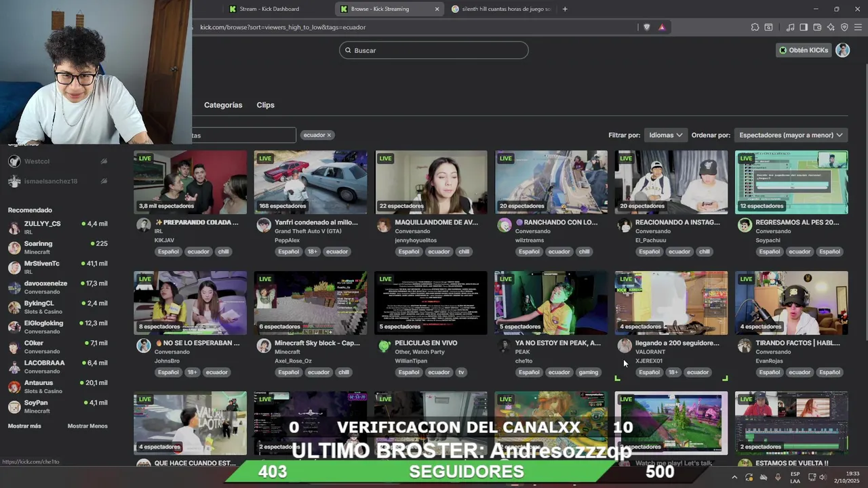868x488 pixels.
Task: Open MrStivenTc recommended channel
Action: point(58,267)
